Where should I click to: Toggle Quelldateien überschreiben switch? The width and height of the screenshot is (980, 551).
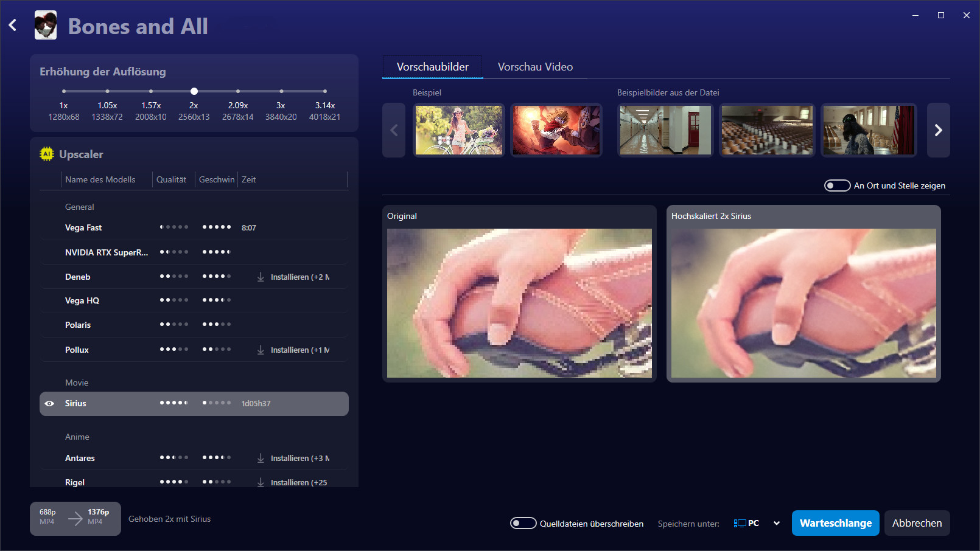[x=523, y=523]
